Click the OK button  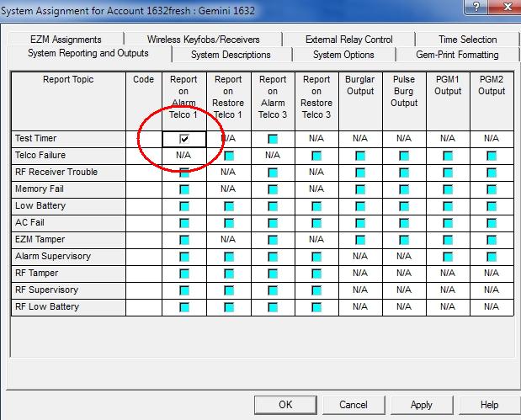(285, 405)
